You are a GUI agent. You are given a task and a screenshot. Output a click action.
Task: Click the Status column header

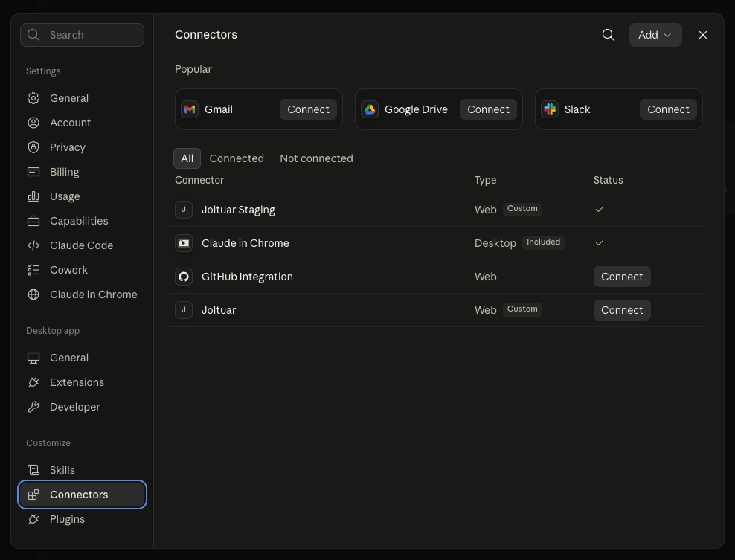[x=608, y=181]
